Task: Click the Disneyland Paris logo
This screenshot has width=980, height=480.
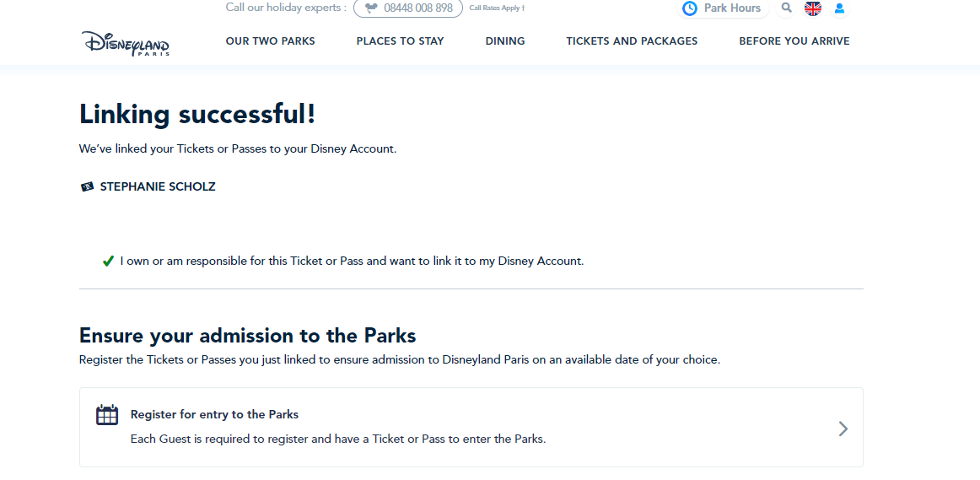Action: coord(125,43)
